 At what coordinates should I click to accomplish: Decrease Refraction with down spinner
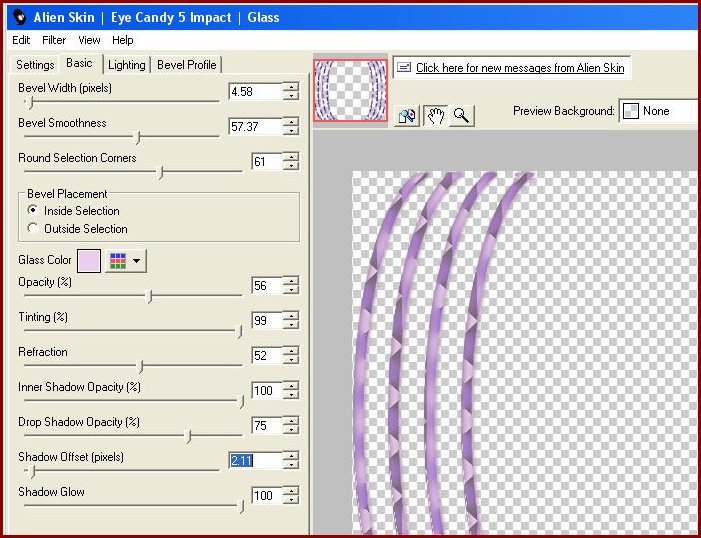(x=291, y=360)
